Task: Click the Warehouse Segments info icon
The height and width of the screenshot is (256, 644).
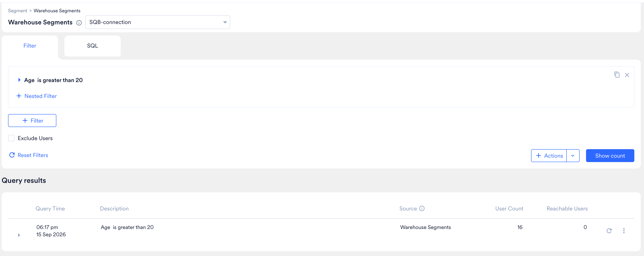Action: (79, 23)
